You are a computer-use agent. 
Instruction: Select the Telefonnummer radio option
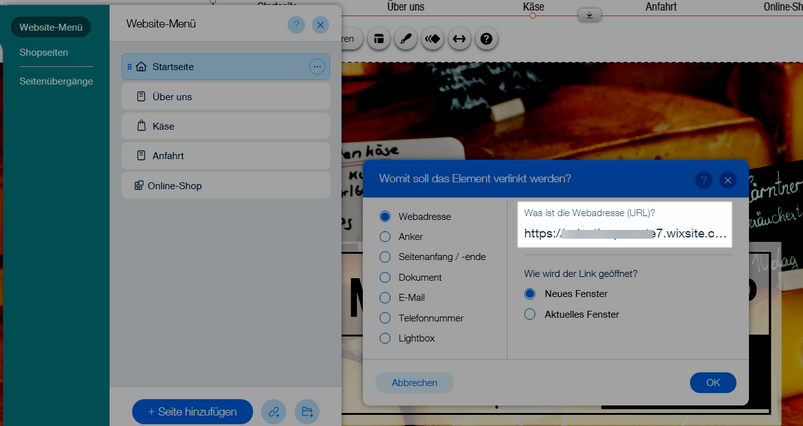pos(385,318)
